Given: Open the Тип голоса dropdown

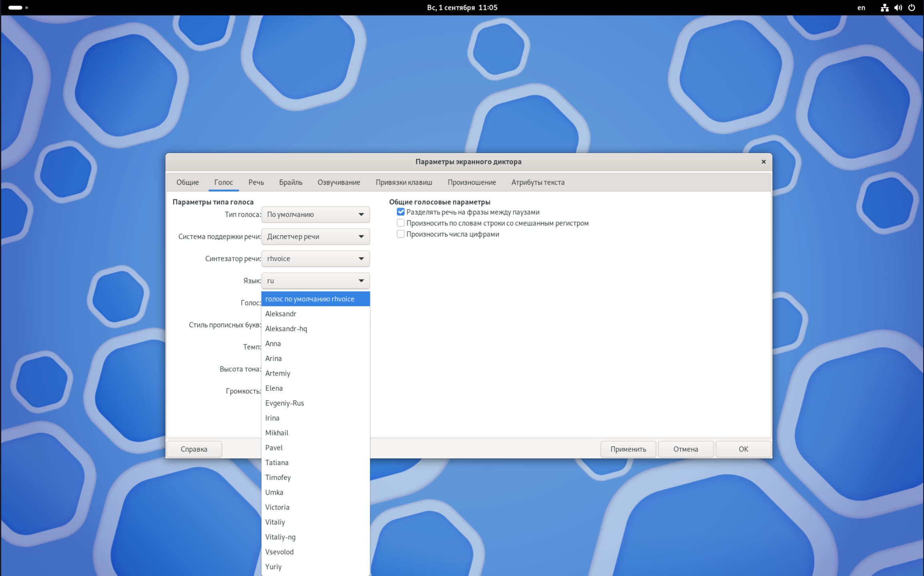Looking at the screenshot, I should click(x=315, y=214).
